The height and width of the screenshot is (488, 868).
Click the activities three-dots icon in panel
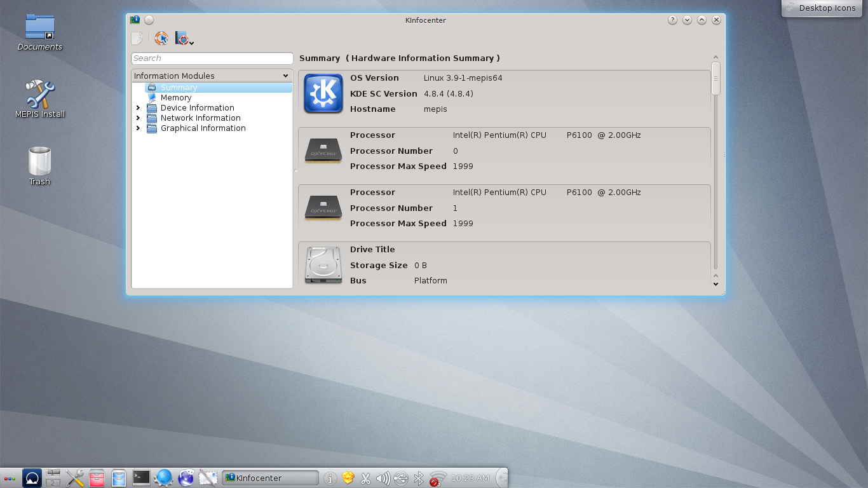(10, 478)
